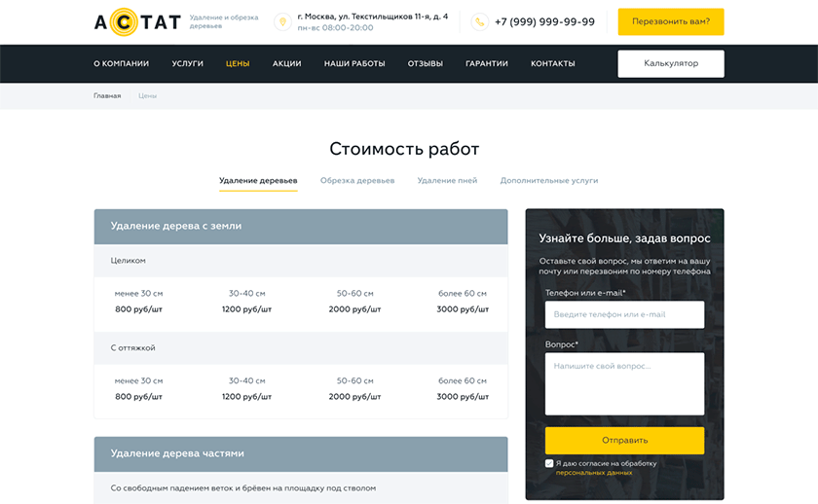Open the О компании menu item
This screenshot has height=504, width=818.
pyautogui.click(x=121, y=63)
